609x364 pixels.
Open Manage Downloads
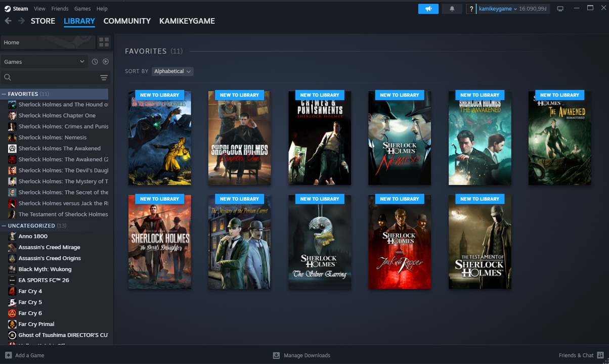point(301,355)
